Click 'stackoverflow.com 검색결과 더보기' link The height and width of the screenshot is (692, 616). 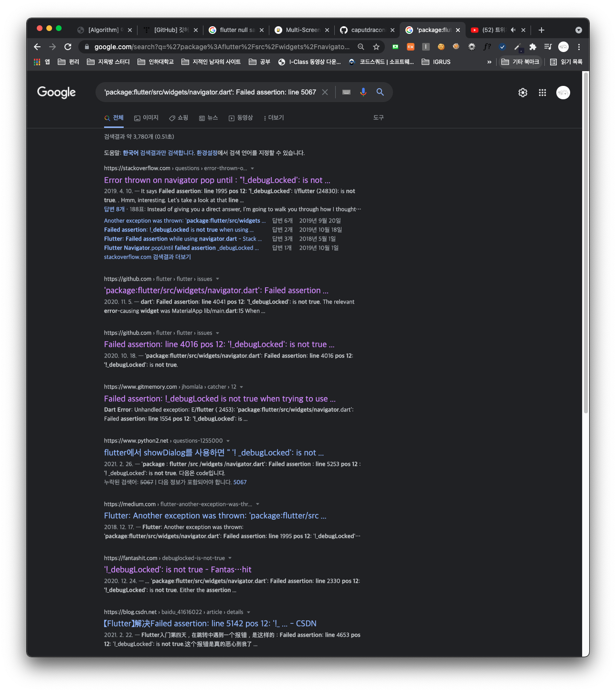coord(148,257)
